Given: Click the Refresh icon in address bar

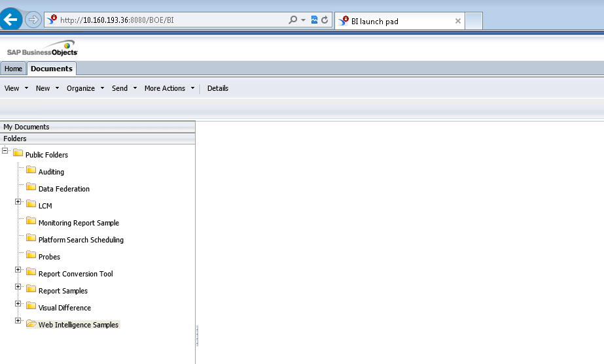Looking at the screenshot, I should [325, 20].
